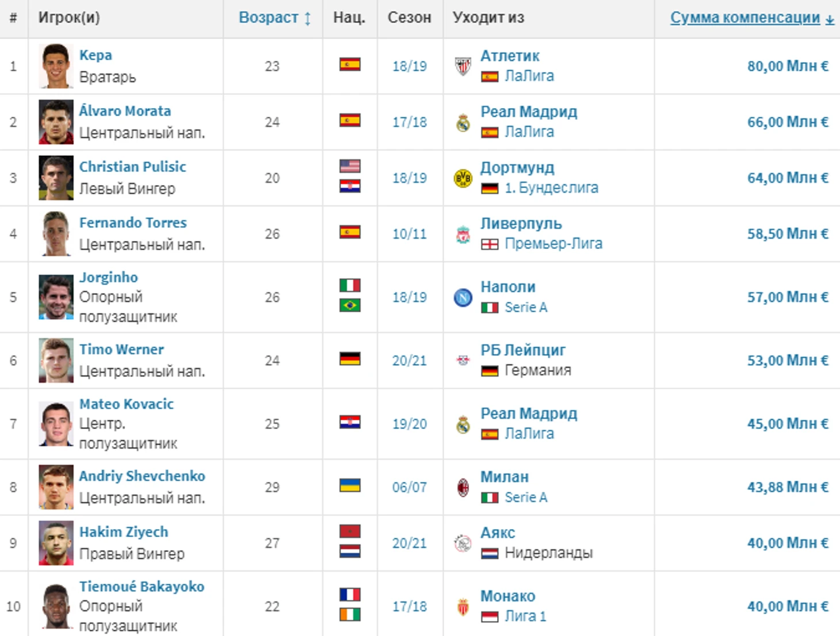This screenshot has height=636, width=840.
Task: Click Timo Werner's photo thumbnail
Action: tap(56, 361)
